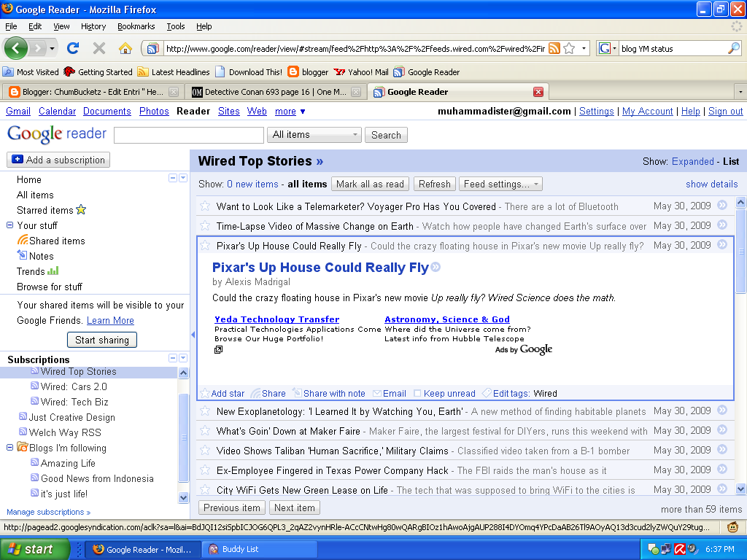Open the list all tabs dropdown
The width and height of the screenshot is (747, 560).
pyautogui.click(x=740, y=92)
